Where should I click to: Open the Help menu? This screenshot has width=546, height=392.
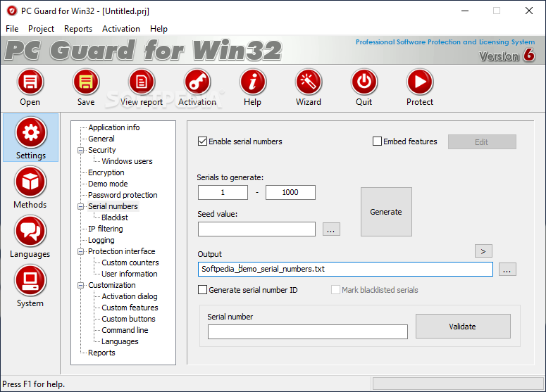point(159,29)
